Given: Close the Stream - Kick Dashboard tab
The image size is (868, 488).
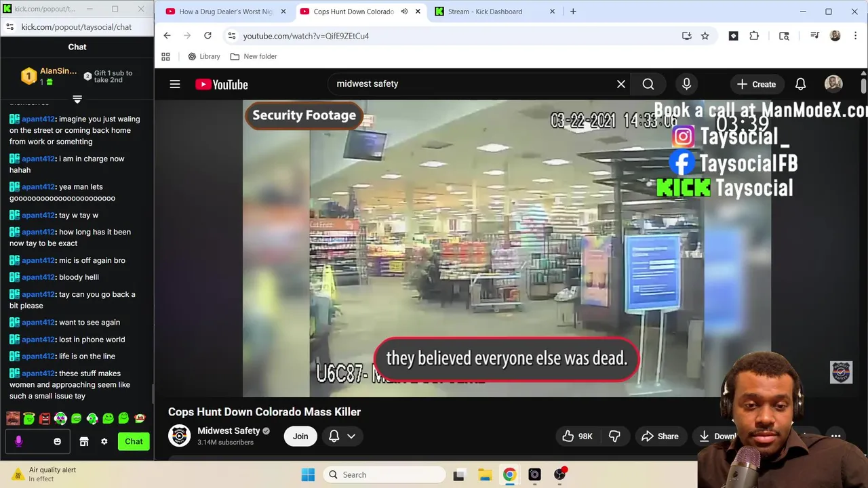Looking at the screenshot, I should (x=552, y=12).
